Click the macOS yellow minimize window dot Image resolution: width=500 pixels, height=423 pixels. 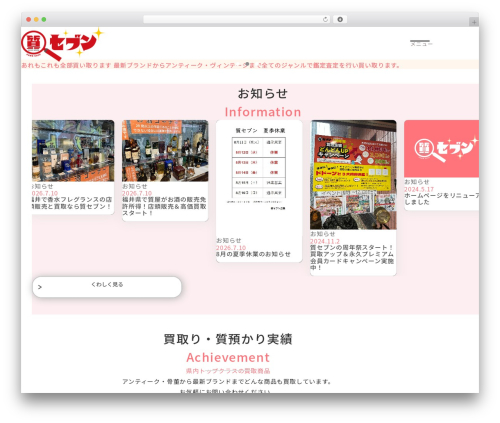click(x=36, y=20)
